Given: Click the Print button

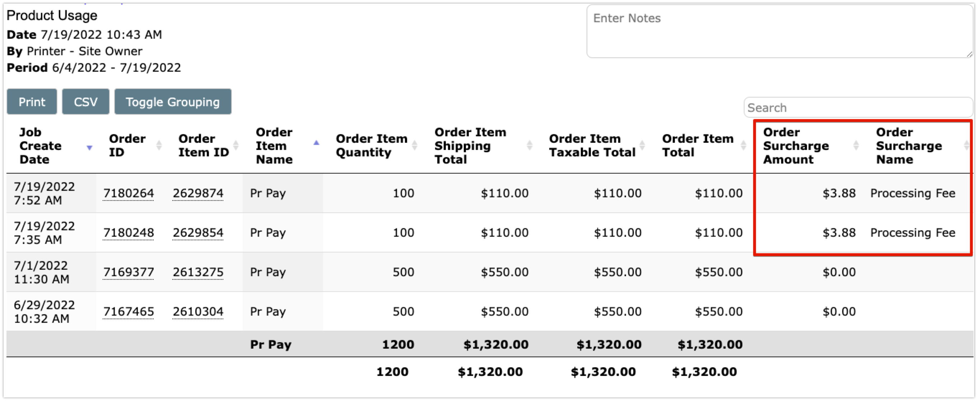Looking at the screenshot, I should pos(32,102).
